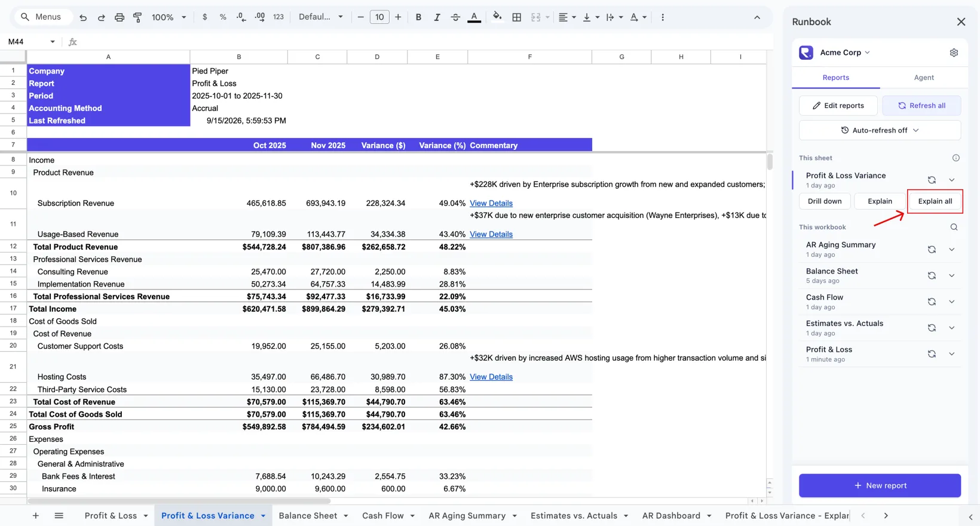
Task: Click the undo icon in toolbar
Action: click(83, 17)
